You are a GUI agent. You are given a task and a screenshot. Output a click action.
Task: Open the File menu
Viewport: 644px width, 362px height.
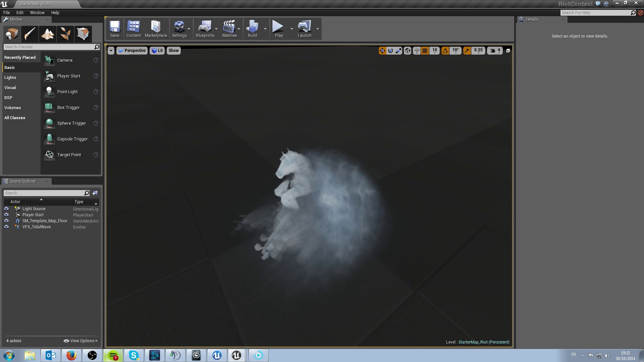(x=6, y=13)
